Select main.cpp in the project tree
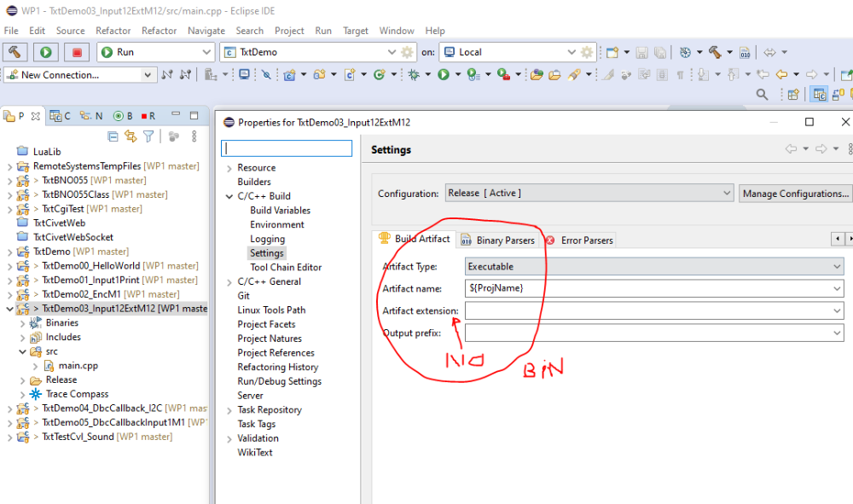Viewport: 853px width, 504px height. click(x=78, y=366)
